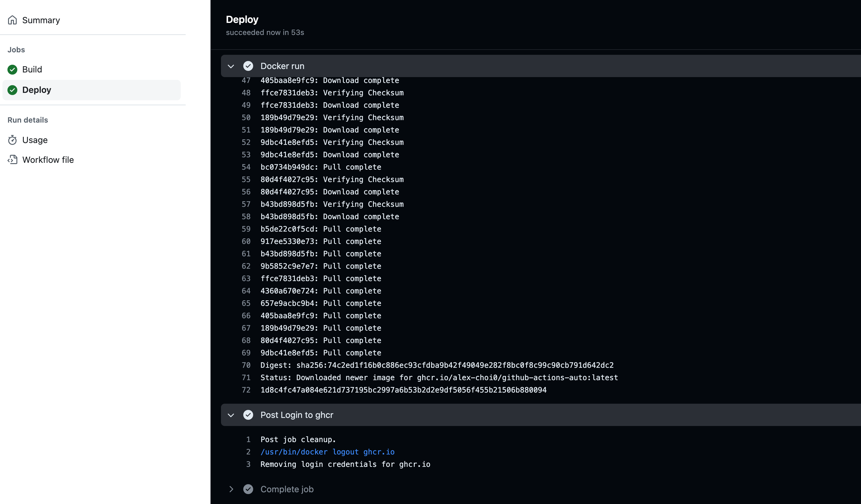Screen dimensions: 861x504
Task: Open the Summary page
Action: [41, 20]
